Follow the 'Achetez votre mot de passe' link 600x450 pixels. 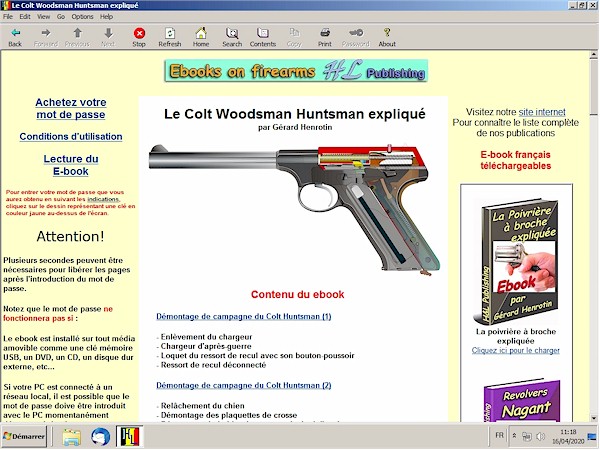point(71,108)
